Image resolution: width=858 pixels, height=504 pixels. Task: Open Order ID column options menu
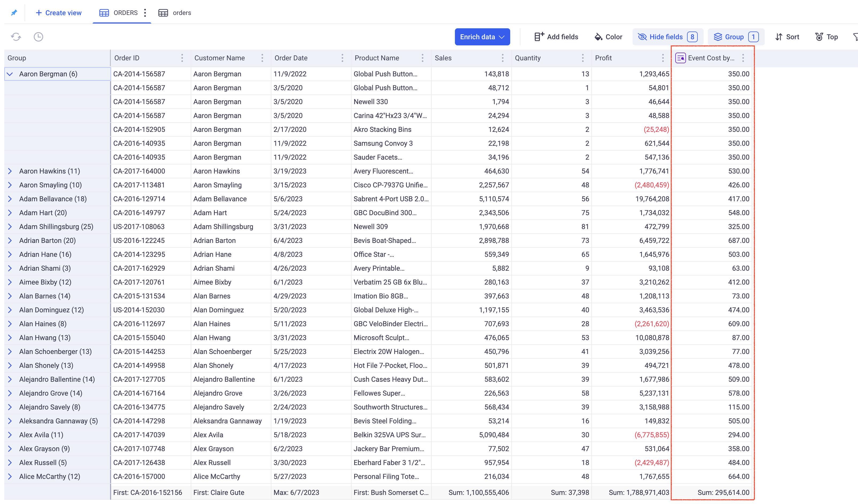[x=182, y=58]
